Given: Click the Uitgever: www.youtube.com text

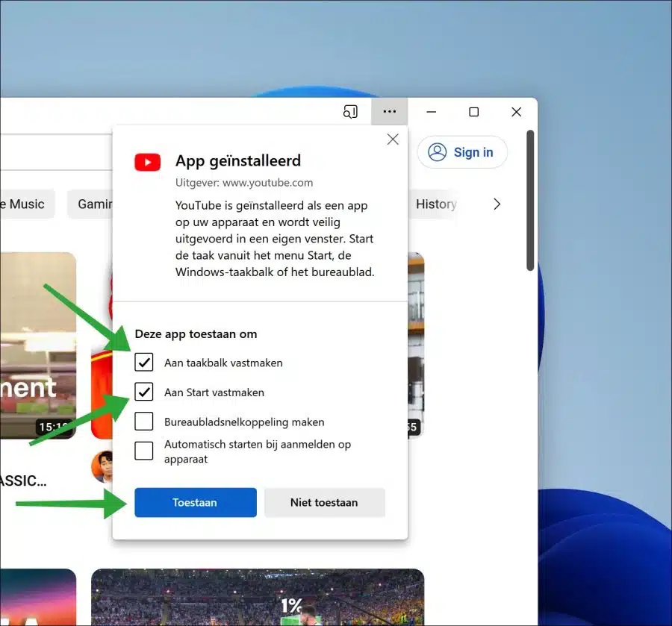Looking at the screenshot, I should tap(244, 182).
